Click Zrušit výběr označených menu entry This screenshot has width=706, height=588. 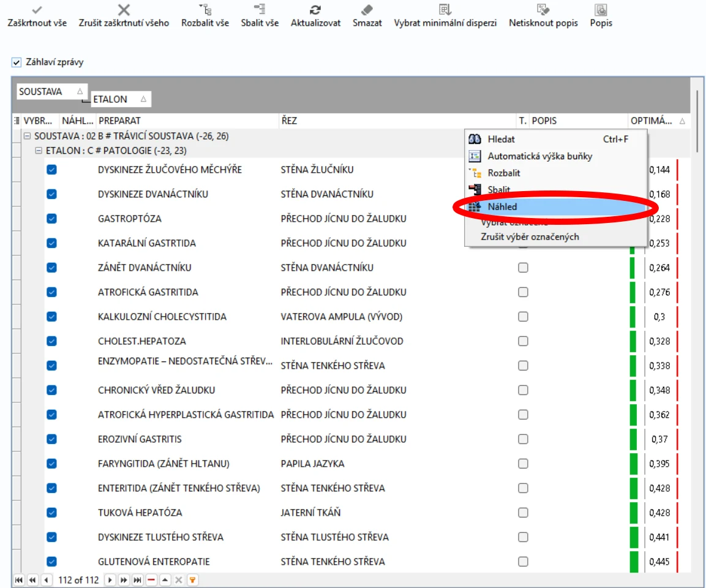click(530, 237)
